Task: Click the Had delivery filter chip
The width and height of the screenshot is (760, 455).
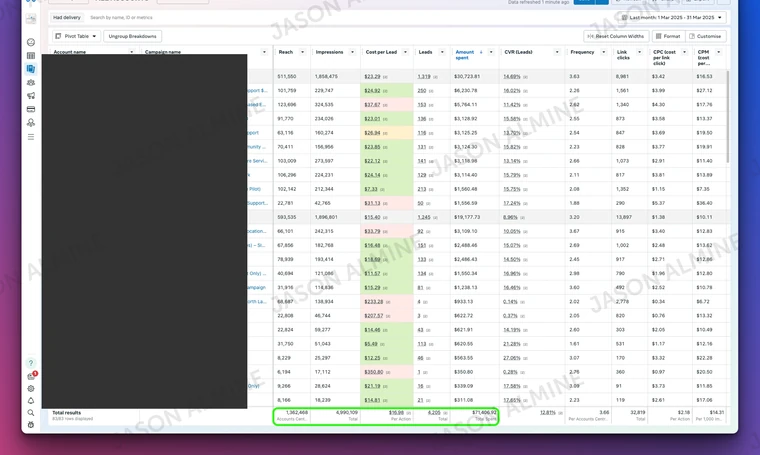Action: 67,17
